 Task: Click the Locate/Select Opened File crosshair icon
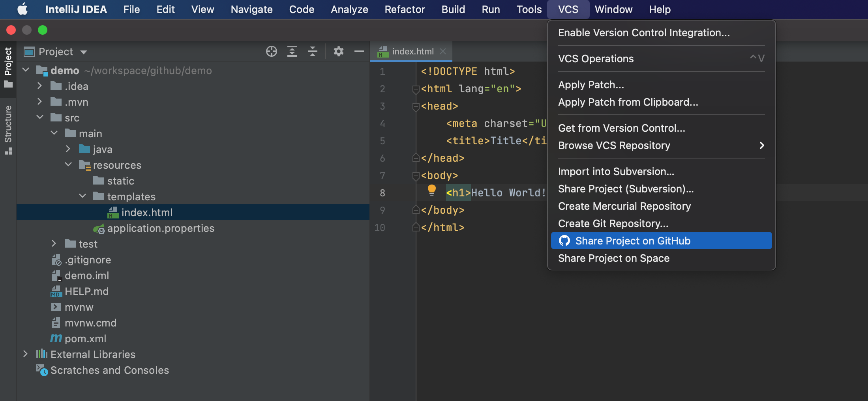point(272,51)
